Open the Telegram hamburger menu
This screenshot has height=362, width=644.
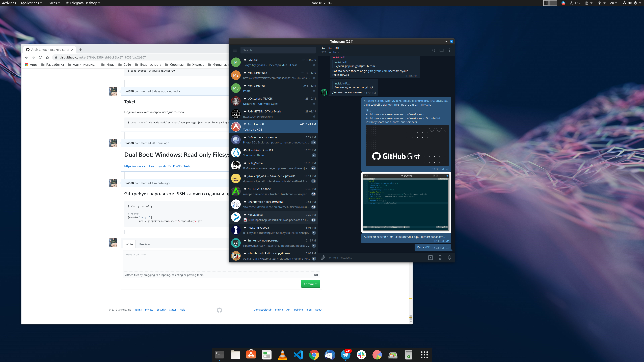pyautogui.click(x=234, y=50)
